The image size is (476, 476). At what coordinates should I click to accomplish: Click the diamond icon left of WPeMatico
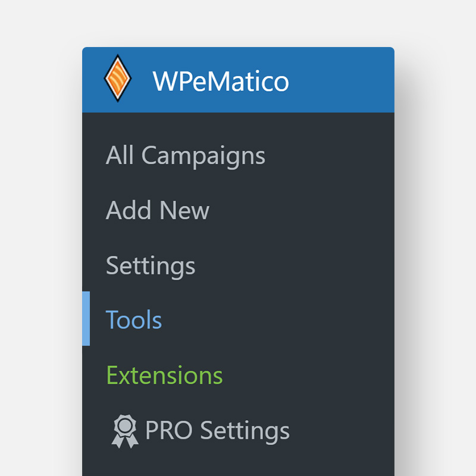tap(117, 79)
